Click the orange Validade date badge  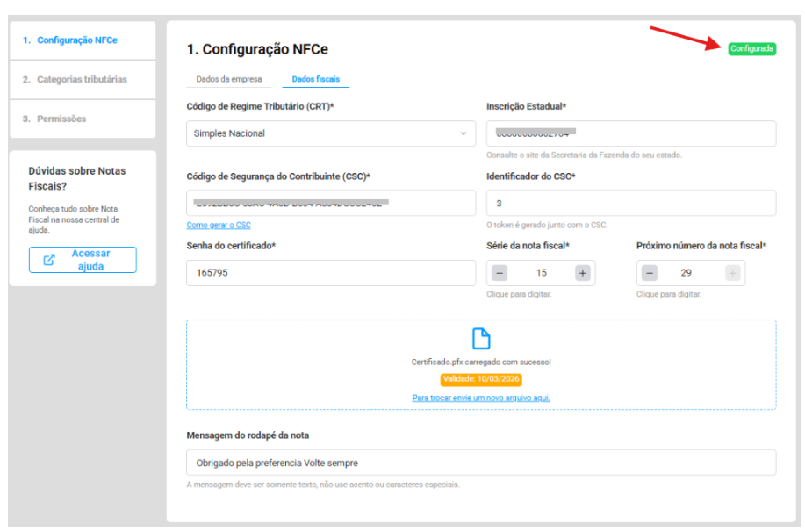[x=481, y=379]
